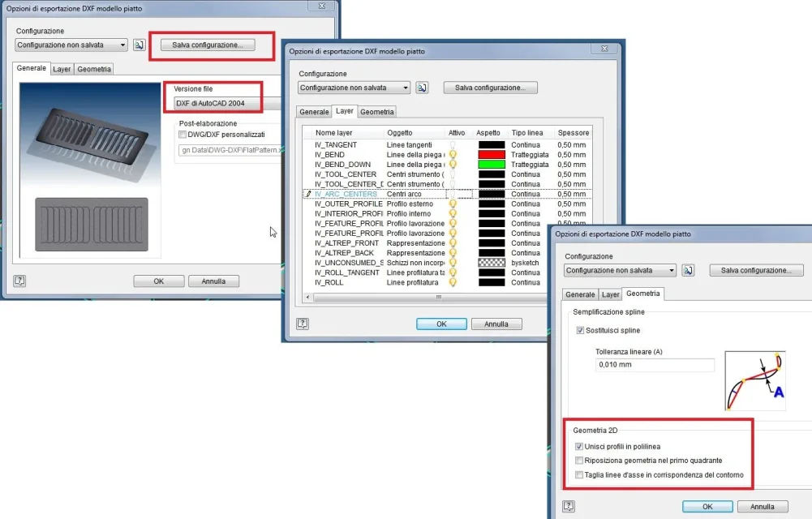Click the edit configuration icon in the Geometria dialog
The height and width of the screenshot is (519, 812).
pos(688,270)
